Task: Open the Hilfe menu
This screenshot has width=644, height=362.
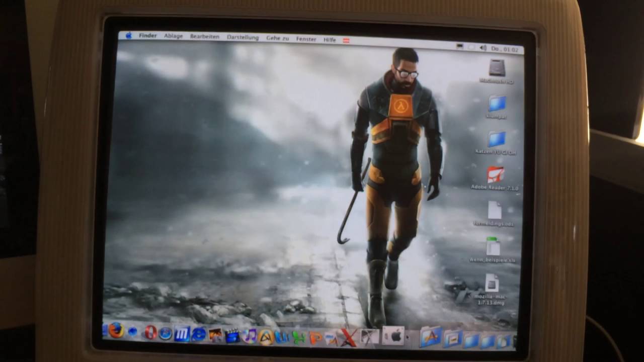Action: 330,40
